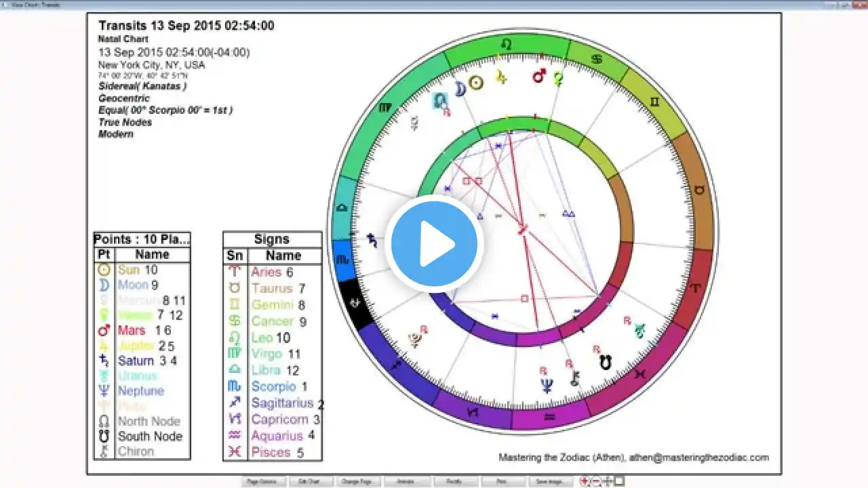Screen dimensions: 868x488
Task: Select 'Libra' in the Signs table
Action: coord(266,370)
